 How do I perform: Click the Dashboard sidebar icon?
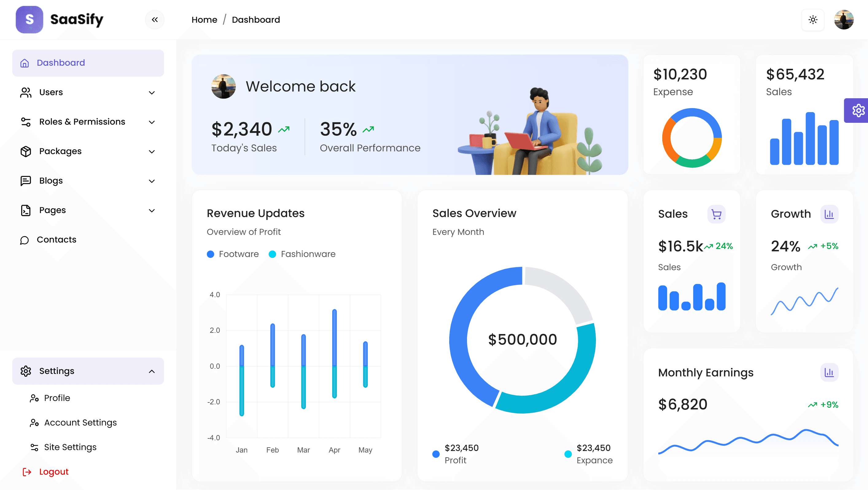pos(25,63)
